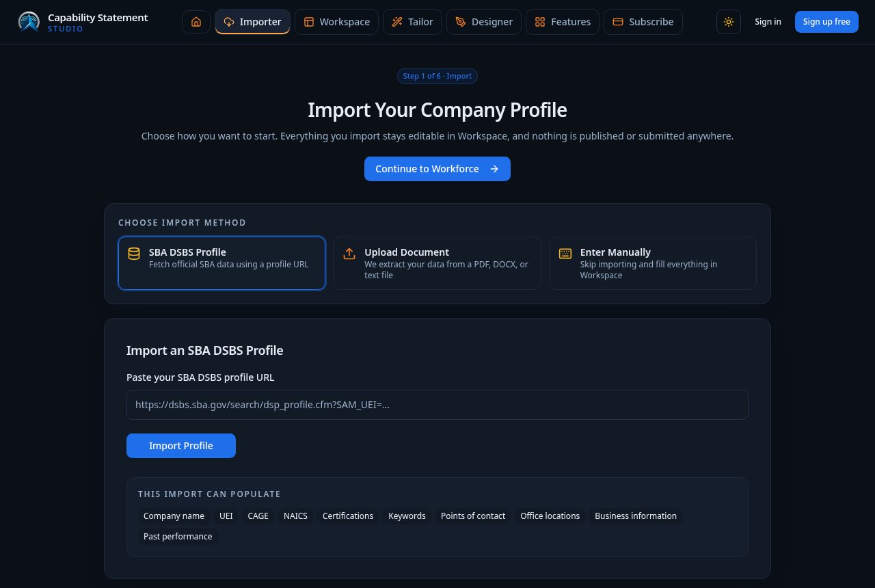The width and height of the screenshot is (875, 588).
Task: Pick the Enter Manually keyboard icon
Action: click(565, 254)
